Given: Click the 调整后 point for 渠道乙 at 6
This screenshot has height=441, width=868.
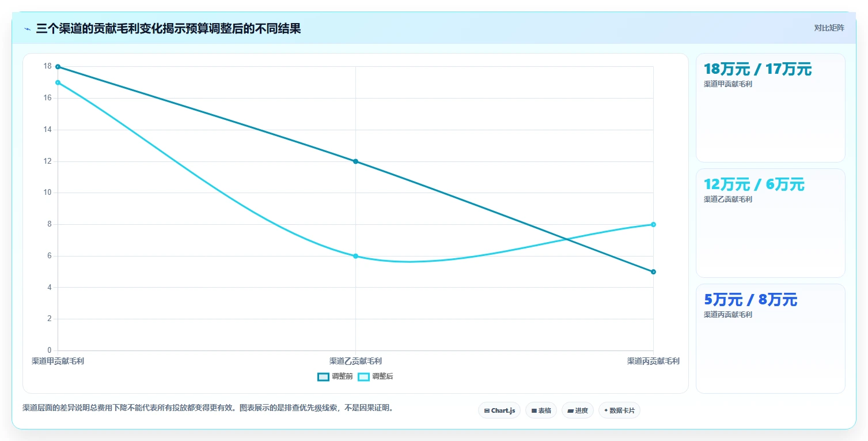Looking at the screenshot, I should click(355, 256).
